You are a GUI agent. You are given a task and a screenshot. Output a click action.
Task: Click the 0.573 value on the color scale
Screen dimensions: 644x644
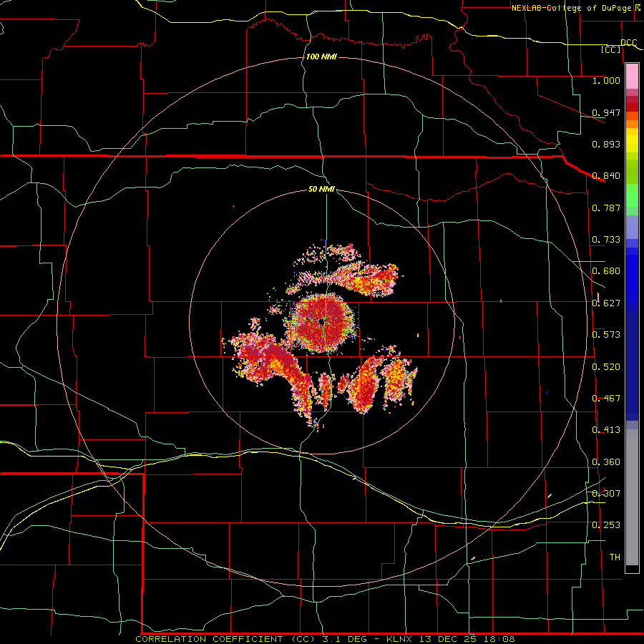606,334
